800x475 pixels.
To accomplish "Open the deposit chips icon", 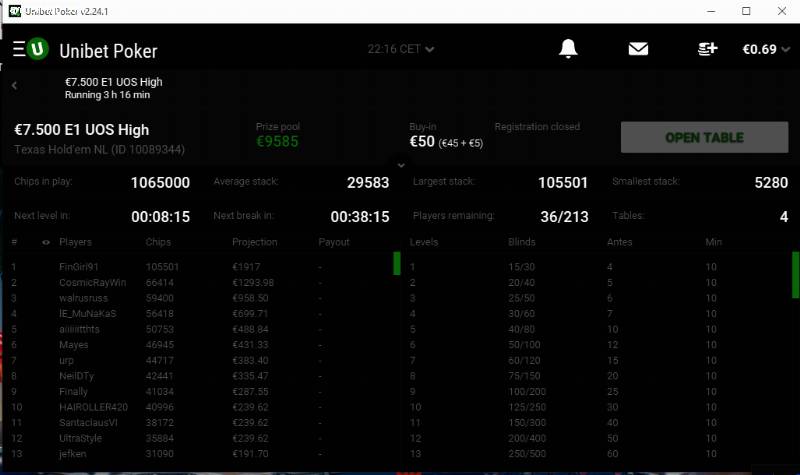I will click(707, 49).
